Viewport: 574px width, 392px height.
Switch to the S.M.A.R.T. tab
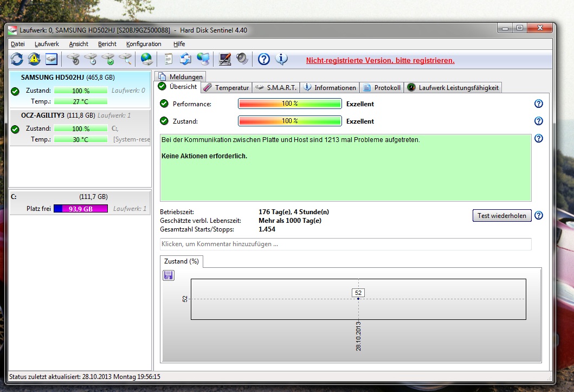276,88
